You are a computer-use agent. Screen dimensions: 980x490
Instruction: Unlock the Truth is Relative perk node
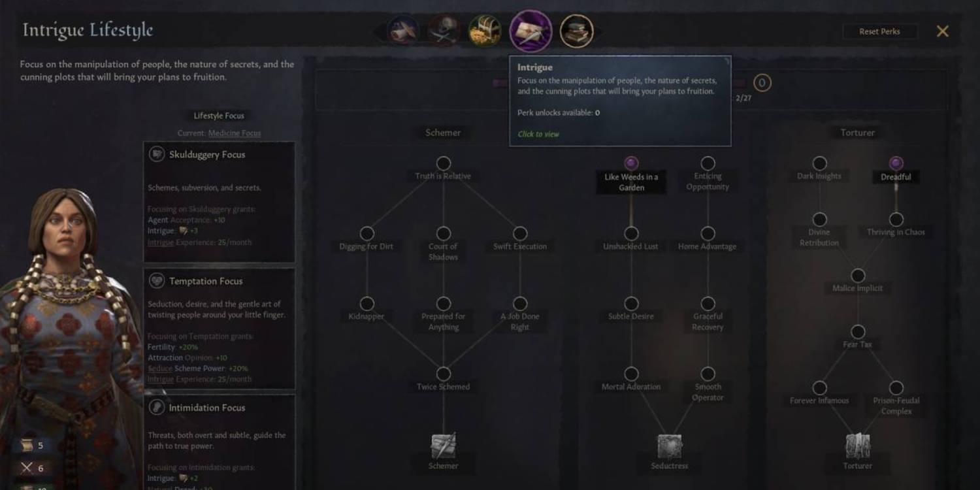(444, 163)
